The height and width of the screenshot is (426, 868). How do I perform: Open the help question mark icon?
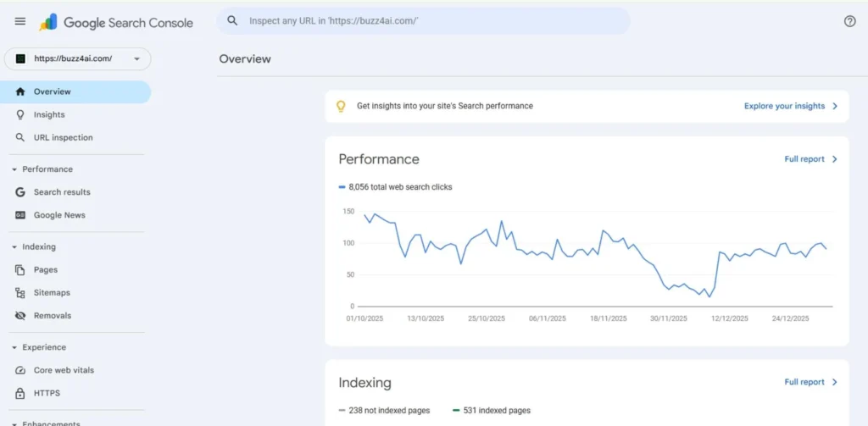[849, 21]
